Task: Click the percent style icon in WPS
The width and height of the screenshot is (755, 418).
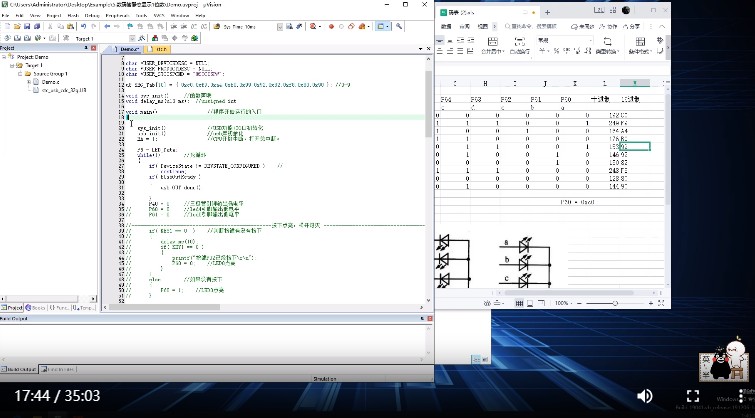Action: [556, 51]
